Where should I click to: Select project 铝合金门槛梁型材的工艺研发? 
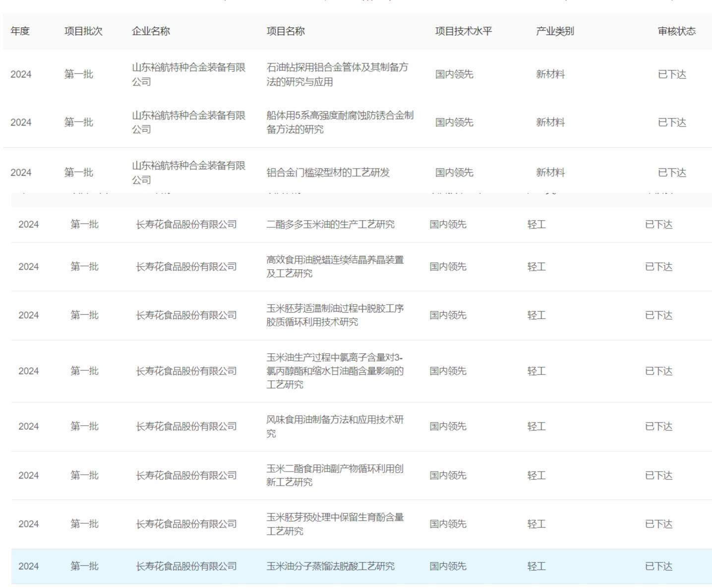[x=328, y=173]
